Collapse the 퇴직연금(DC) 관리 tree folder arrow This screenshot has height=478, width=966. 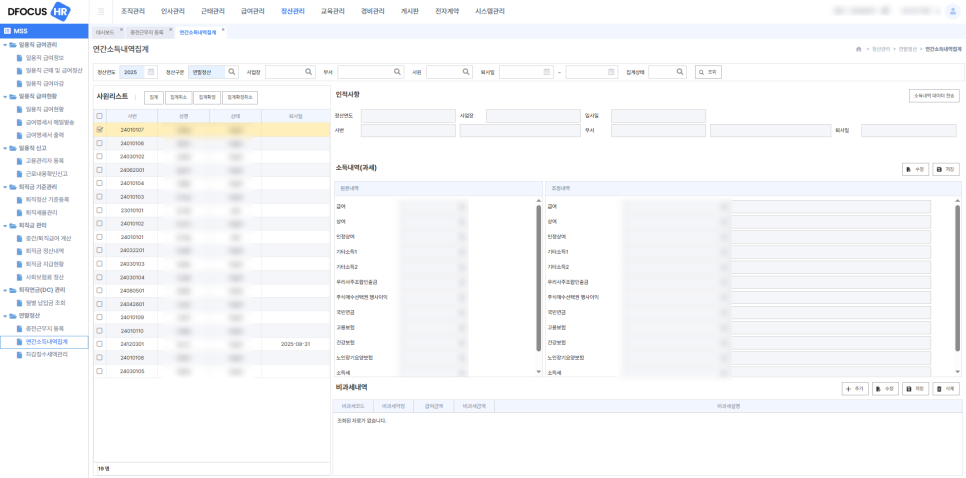pyautogui.click(x=5, y=290)
